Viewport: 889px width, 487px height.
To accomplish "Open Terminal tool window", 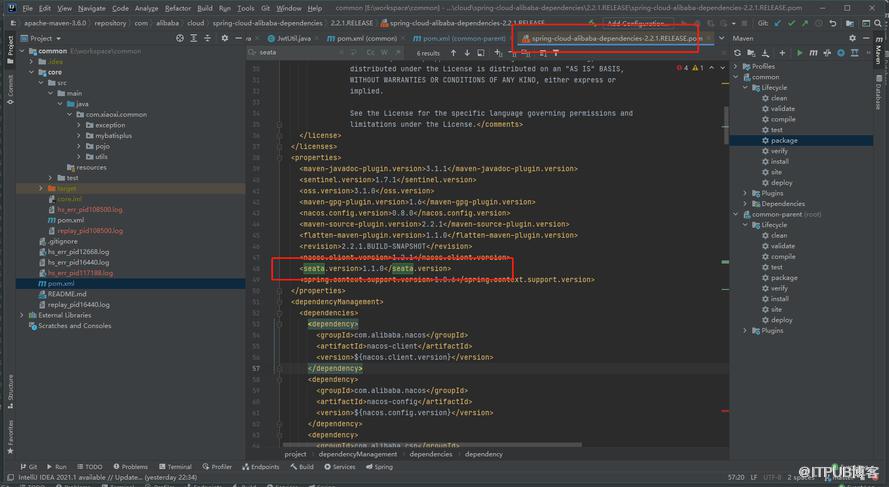I will pyautogui.click(x=175, y=467).
